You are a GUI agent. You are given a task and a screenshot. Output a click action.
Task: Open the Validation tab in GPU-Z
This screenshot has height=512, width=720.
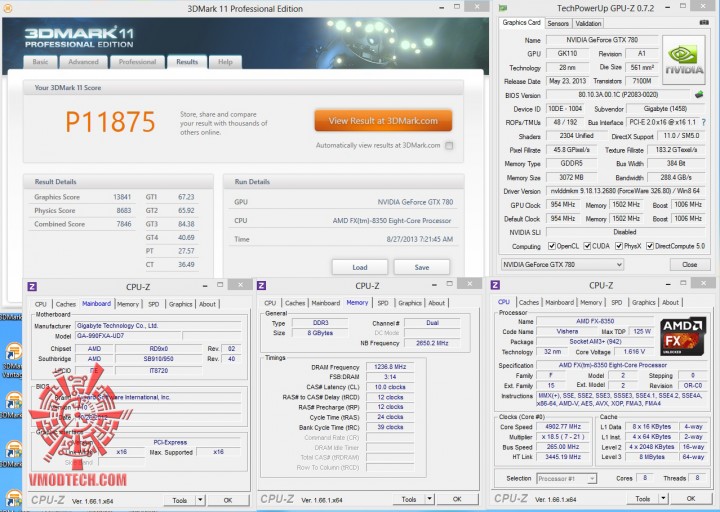tap(588, 23)
